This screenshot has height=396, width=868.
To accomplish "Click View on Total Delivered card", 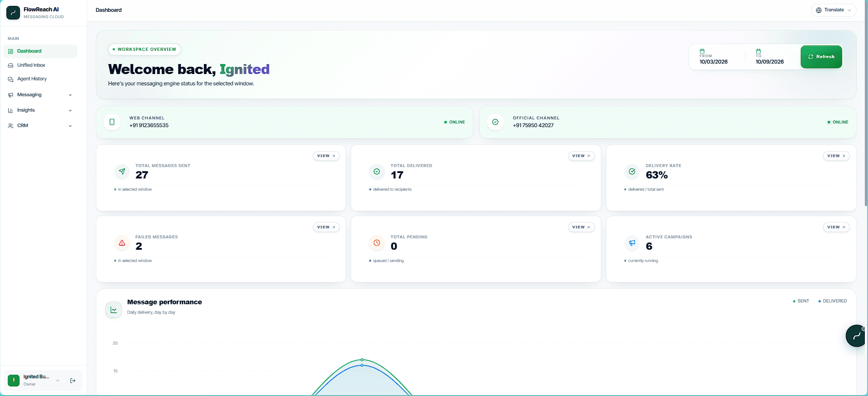I will pos(581,156).
